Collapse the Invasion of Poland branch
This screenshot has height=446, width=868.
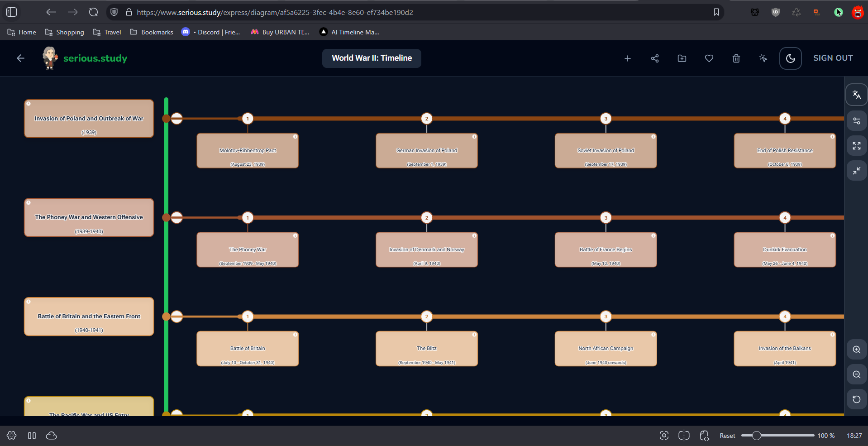(176, 119)
